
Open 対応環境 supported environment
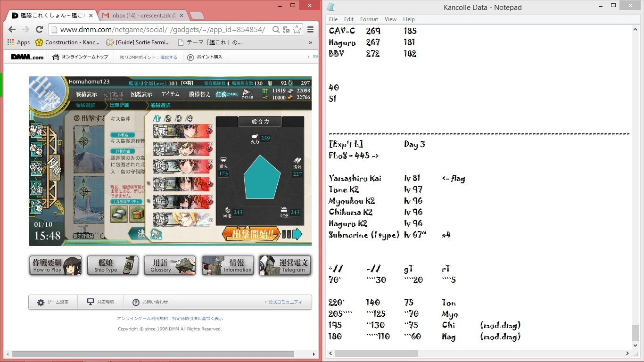(101, 302)
